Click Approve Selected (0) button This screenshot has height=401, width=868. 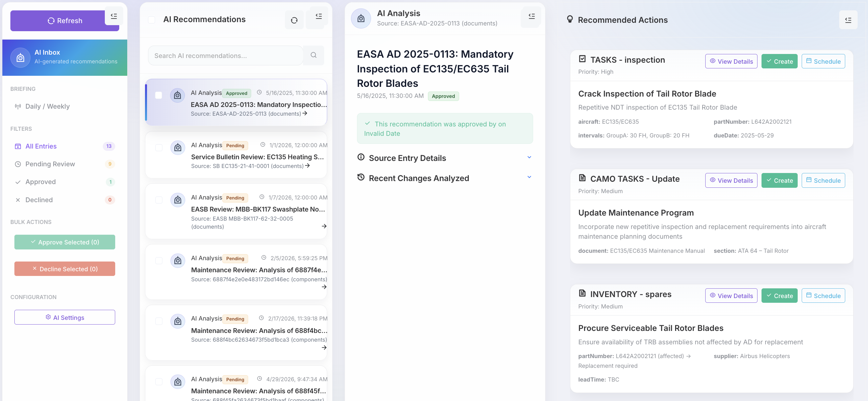pos(65,242)
